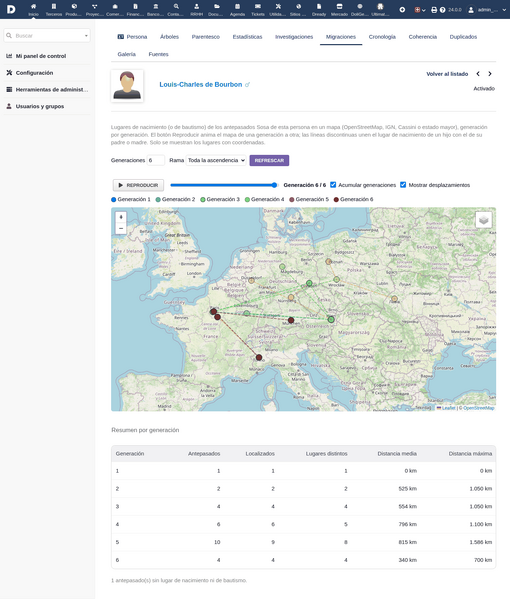Click the quick add plus icon
Image resolution: width=510 pixels, height=599 pixels.
(x=402, y=10)
